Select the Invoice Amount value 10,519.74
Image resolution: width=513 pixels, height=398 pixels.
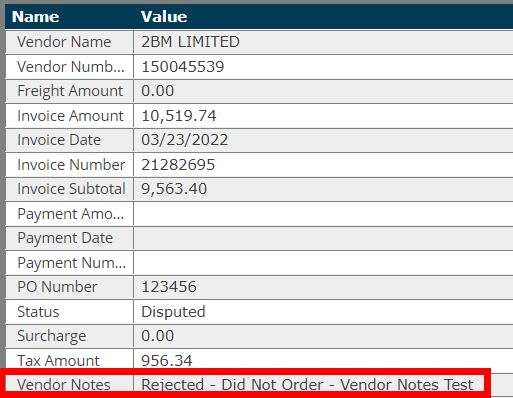179,116
